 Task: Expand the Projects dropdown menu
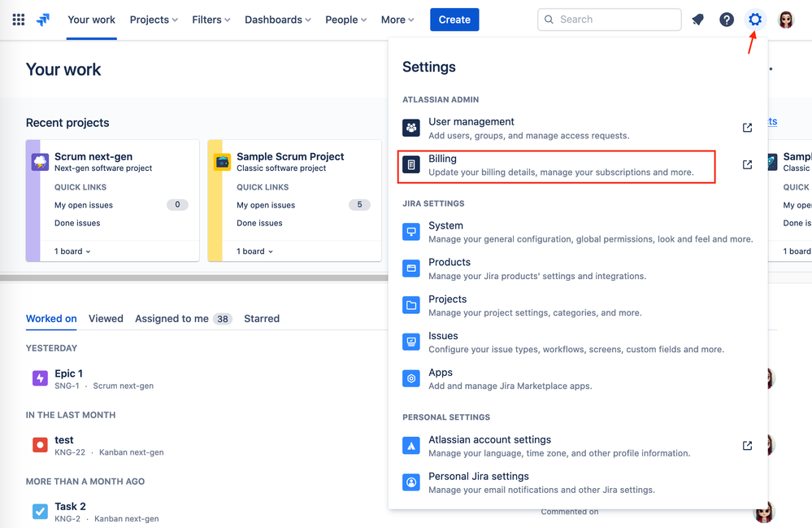[x=154, y=20]
